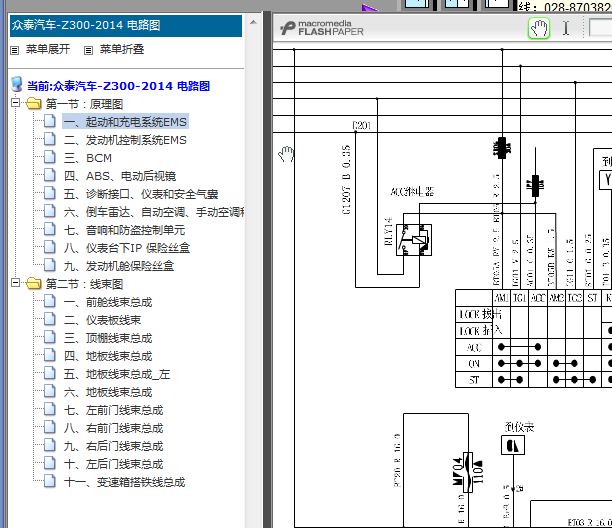Open 十一、变速箱搭铁线总成
Screen dimensions: 612x528
coord(124,482)
